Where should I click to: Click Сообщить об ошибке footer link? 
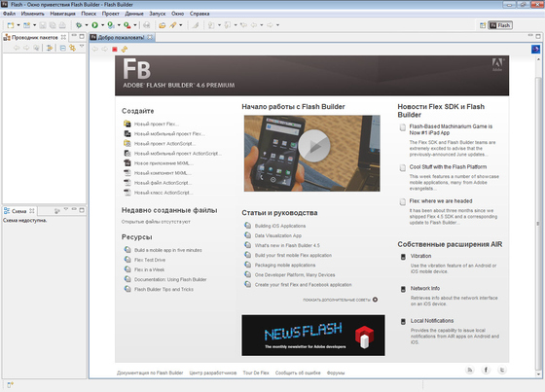tap(298, 373)
